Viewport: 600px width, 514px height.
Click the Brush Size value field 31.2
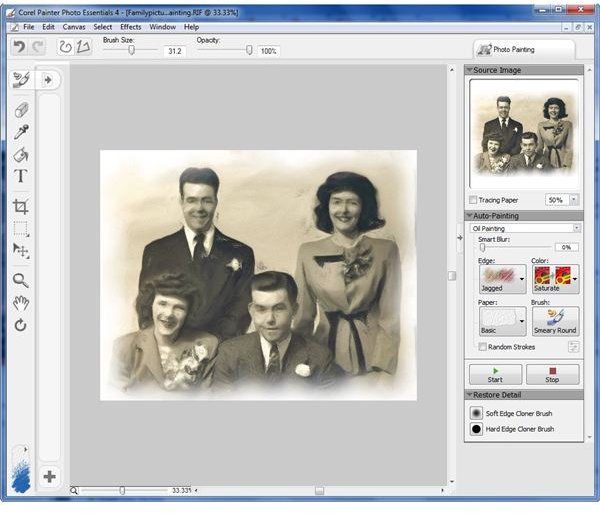pyautogui.click(x=175, y=51)
